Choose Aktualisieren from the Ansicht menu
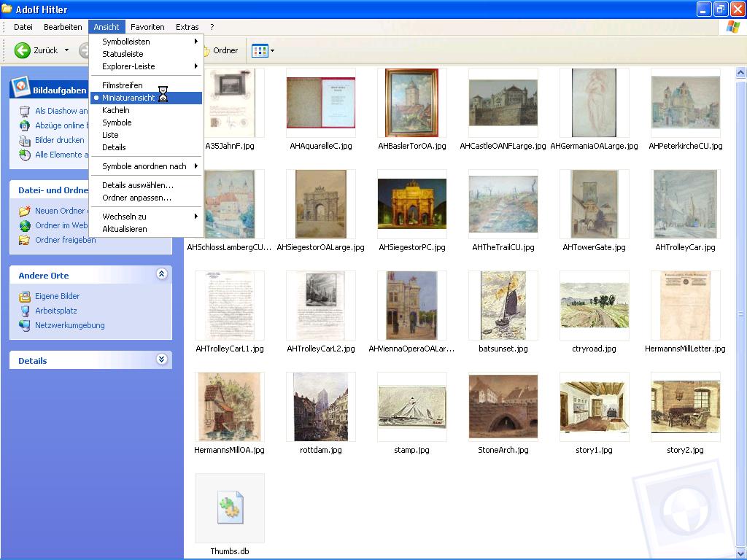Image resolution: width=747 pixels, height=560 pixels. tap(125, 229)
